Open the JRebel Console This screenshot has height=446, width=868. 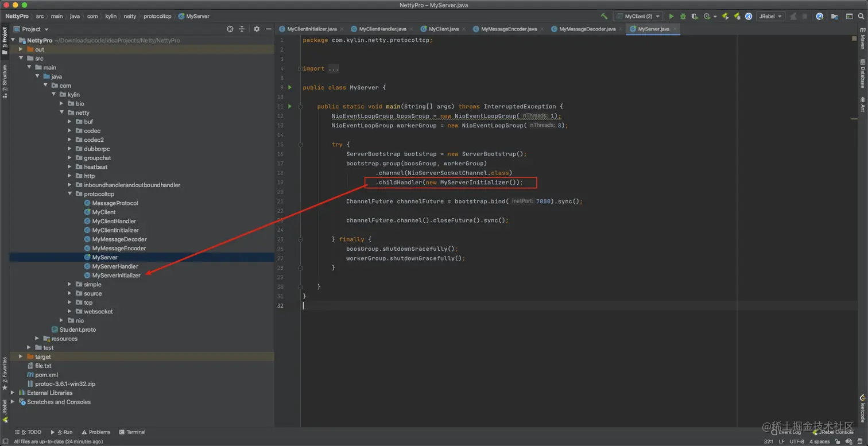[x=833, y=432]
